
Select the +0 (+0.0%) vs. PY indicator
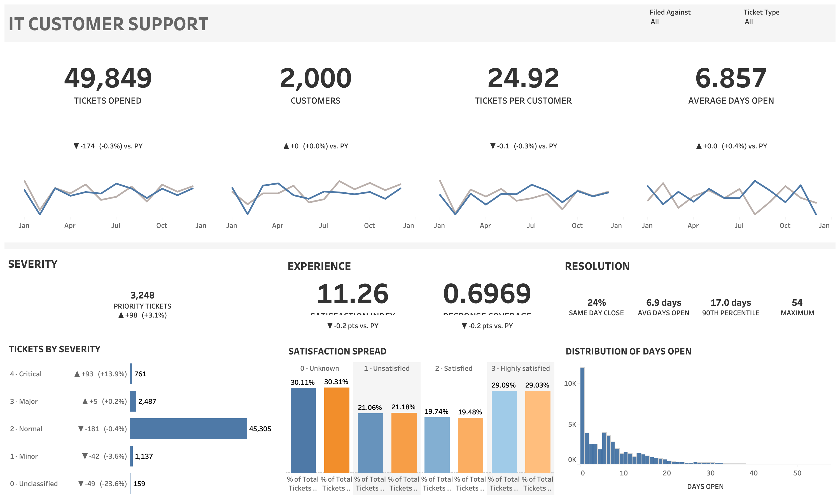[316, 146]
